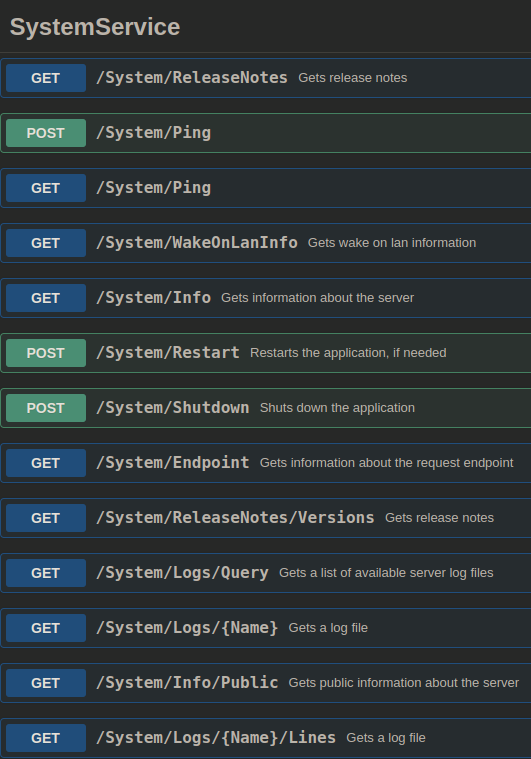Click GET badge for /System/Logs/{Name}/Lines

tap(46, 738)
